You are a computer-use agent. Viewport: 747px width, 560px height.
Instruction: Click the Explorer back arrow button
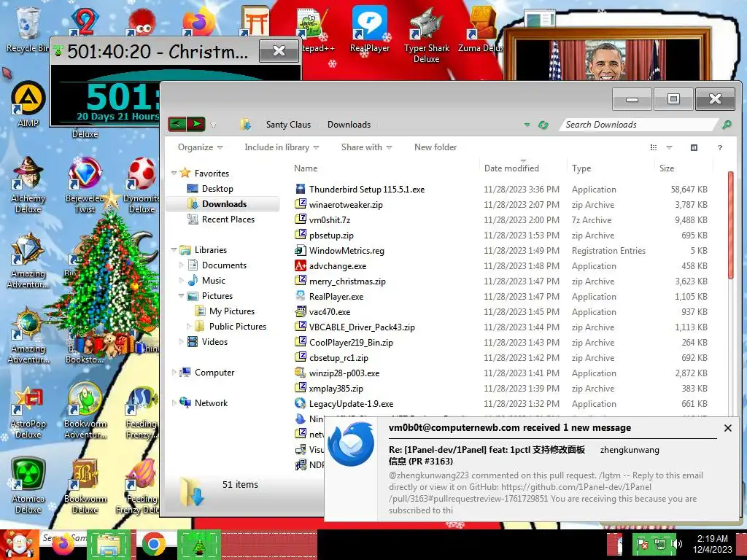click(177, 124)
